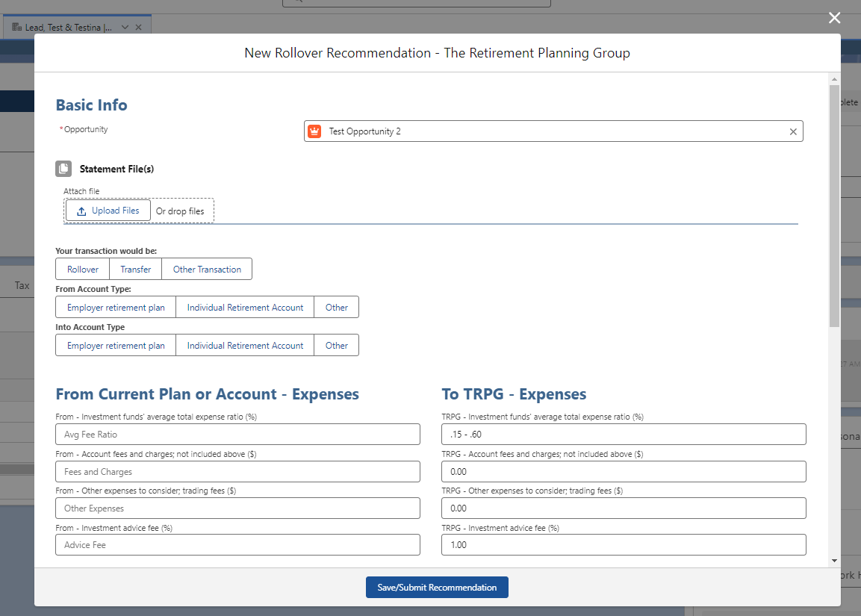
Task: Click the upload arrow icon in Upload Files
Action: coord(81,211)
